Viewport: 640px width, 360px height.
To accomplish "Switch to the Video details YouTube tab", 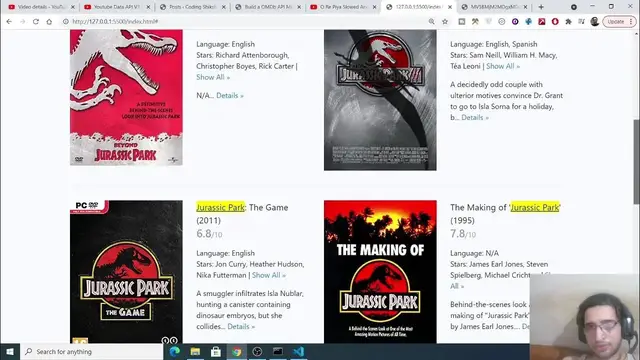I will pyautogui.click(x=41, y=7).
